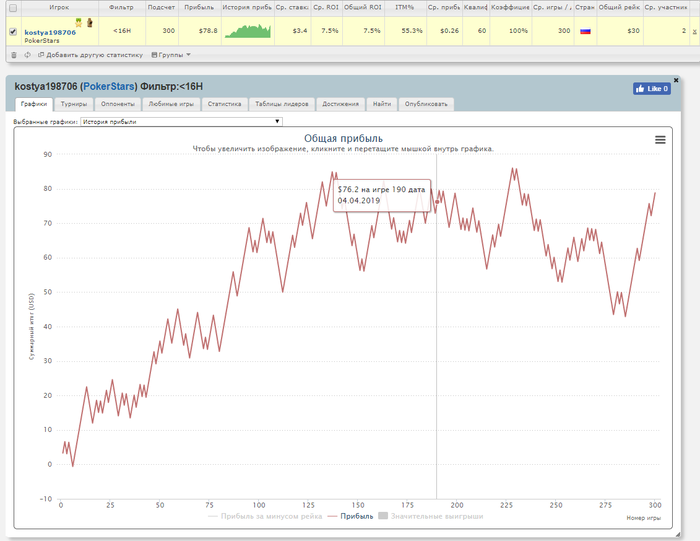Open the PokerStars link in the panel title

point(109,87)
